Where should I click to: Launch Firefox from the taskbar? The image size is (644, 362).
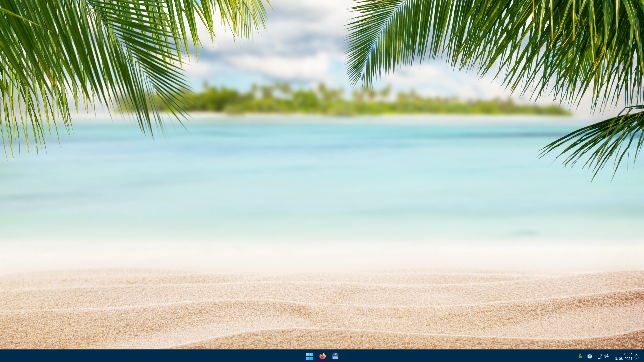tap(323, 356)
